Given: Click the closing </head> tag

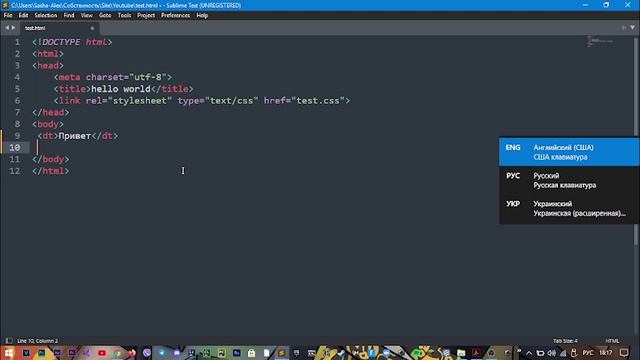Looking at the screenshot, I should (x=51, y=113).
